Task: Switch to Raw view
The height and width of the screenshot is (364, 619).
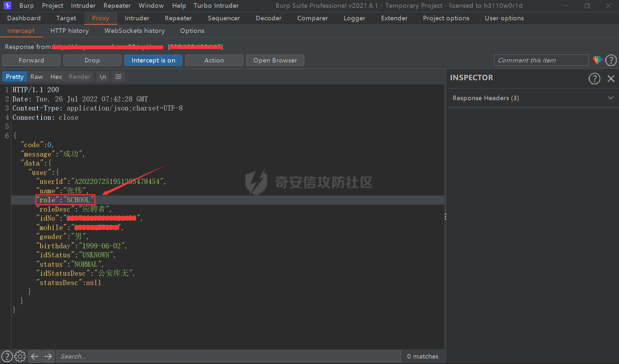Action: coord(36,77)
